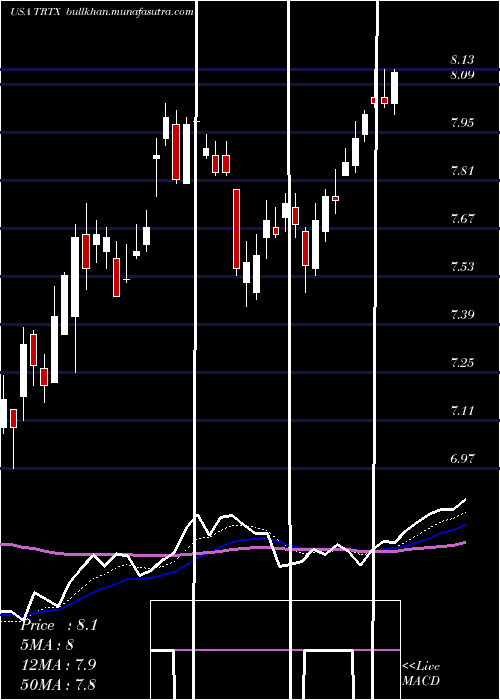The image size is (500, 700).
Task: Click the 5MA : 8 readout
Action: point(47,645)
